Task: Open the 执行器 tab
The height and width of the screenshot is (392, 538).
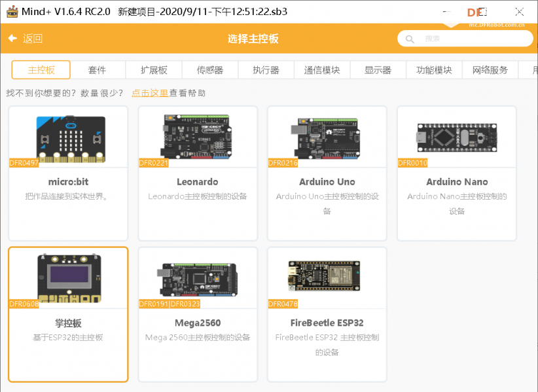Action: tap(266, 70)
